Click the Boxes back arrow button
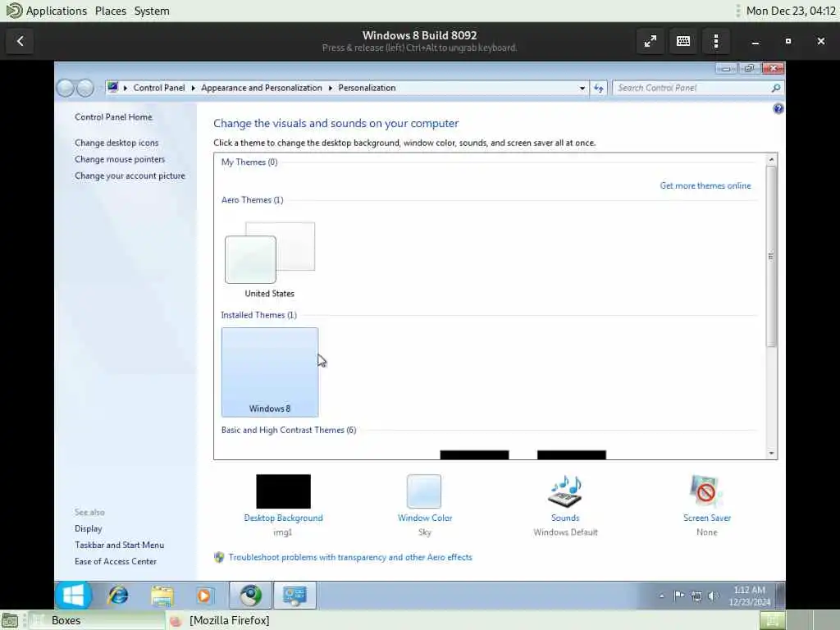Screen dimensions: 840x630 point(20,41)
